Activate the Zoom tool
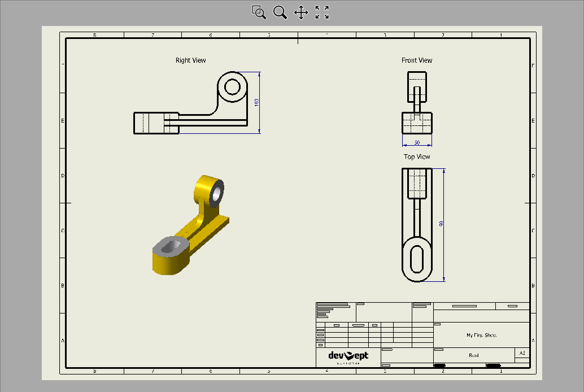Screen dimensions: 584x392 click(280, 12)
